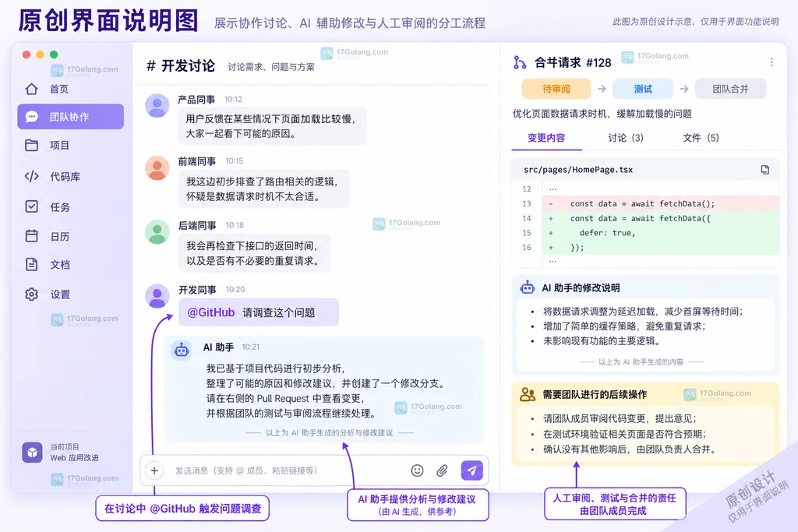The height and width of the screenshot is (532, 798).
Task: Switch to the 讨论 (3) tab
Action: (x=626, y=138)
